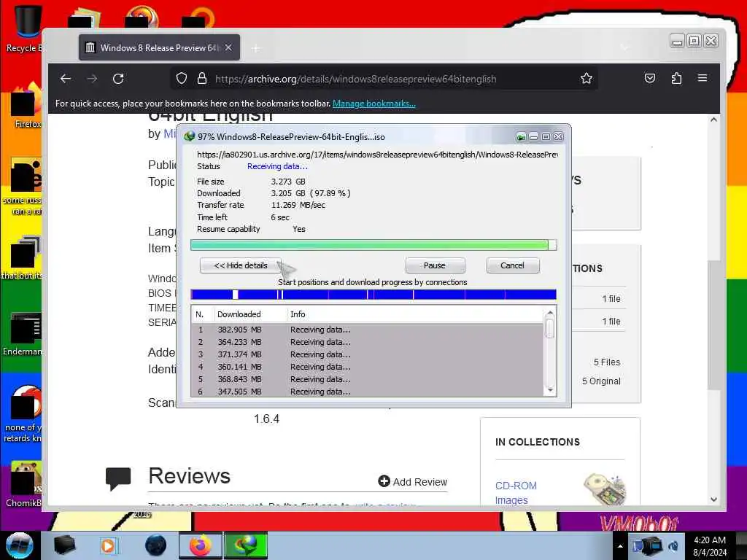
Task: Click the Receiving data status text
Action: tap(277, 166)
